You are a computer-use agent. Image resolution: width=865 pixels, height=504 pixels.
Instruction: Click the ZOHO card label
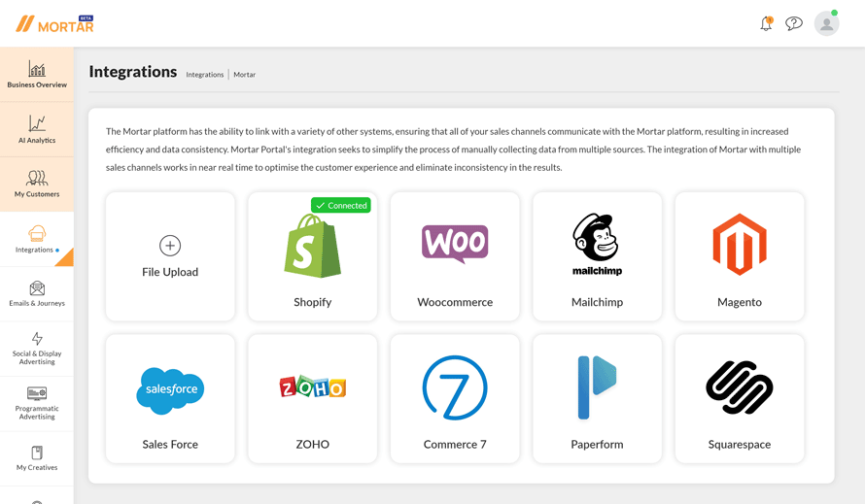point(313,445)
